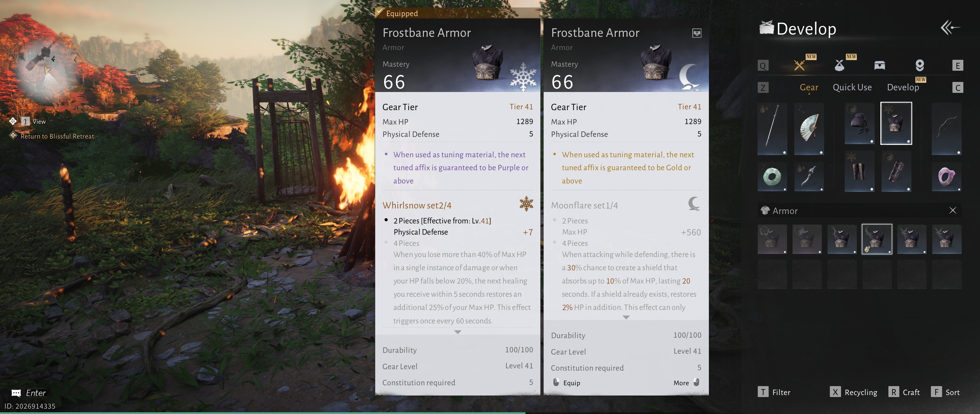The height and width of the screenshot is (414, 980).
Task: Open the Filter option
Action: pos(774,392)
